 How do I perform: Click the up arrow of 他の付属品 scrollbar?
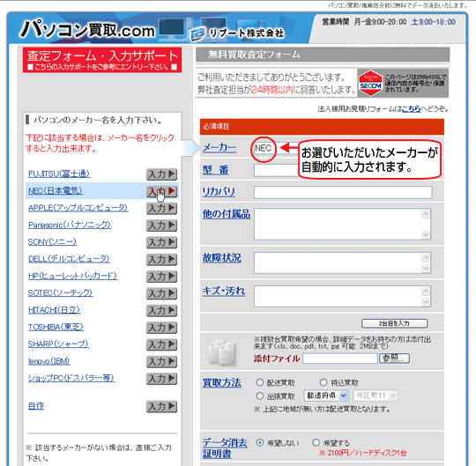[x=426, y=214]
